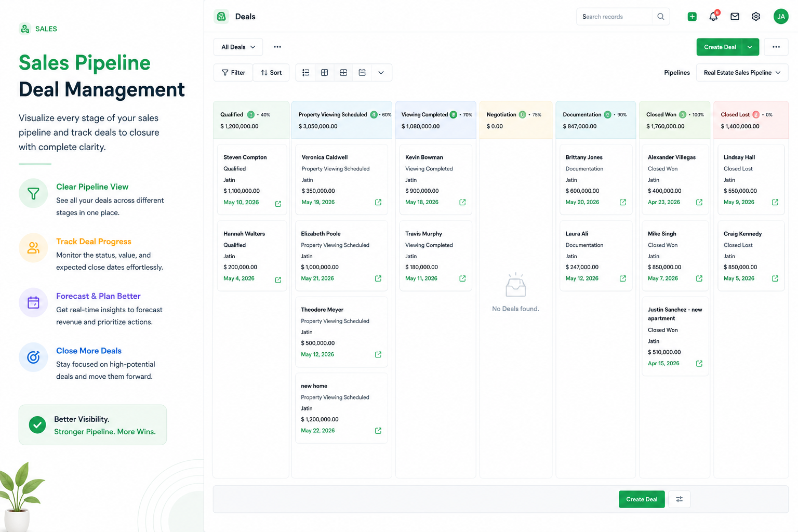This screenshot has width=798, height=532.
Task: Open the Theodore Meyer deal name
Action: tap(322, 310)
